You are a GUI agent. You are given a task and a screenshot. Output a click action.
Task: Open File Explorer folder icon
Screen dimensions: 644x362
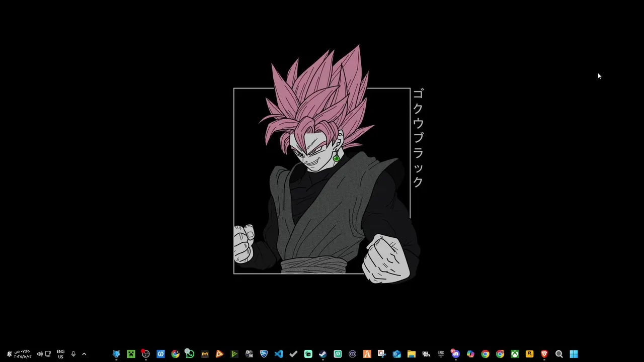[x=411, y=354]
